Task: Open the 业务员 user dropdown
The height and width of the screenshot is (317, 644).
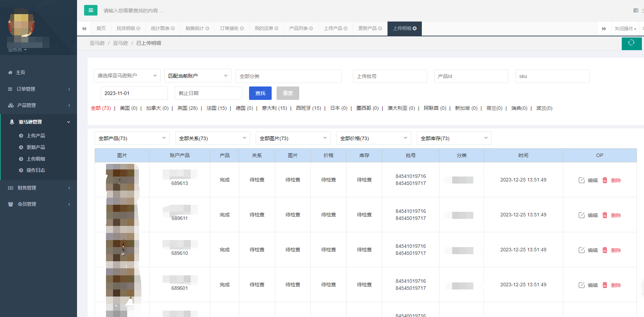Action: 17,50
